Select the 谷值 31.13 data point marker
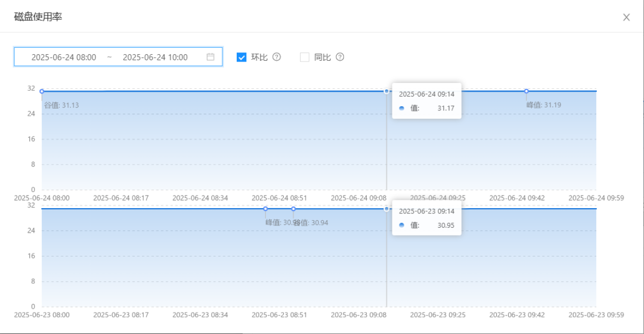Image resolution: width=644 pixels, height=334 pixels. (42, 91)
